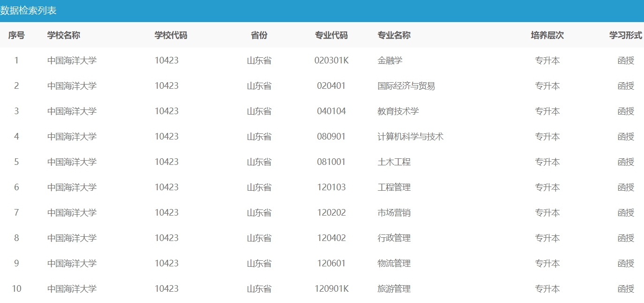
Task: Select the 市场营销 major name cell
Action: (394, 213)
